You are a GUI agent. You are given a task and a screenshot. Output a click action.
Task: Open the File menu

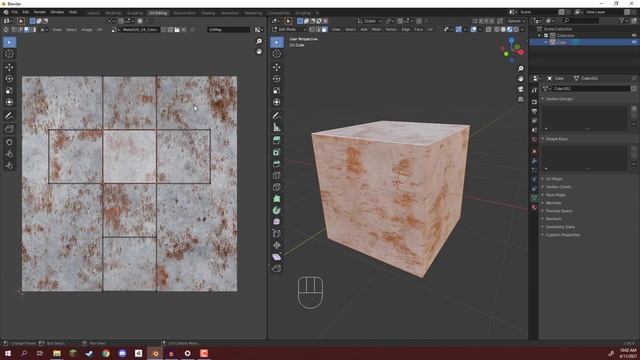(x=15, y=12)
